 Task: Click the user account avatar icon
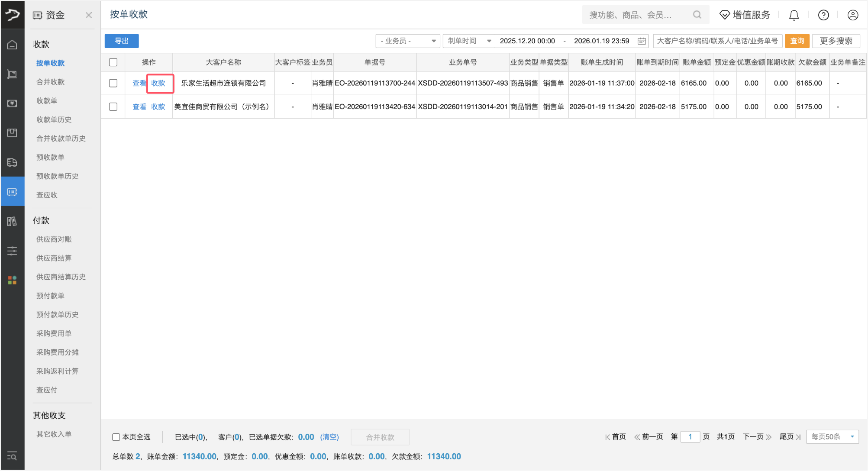tap(852, 15)
